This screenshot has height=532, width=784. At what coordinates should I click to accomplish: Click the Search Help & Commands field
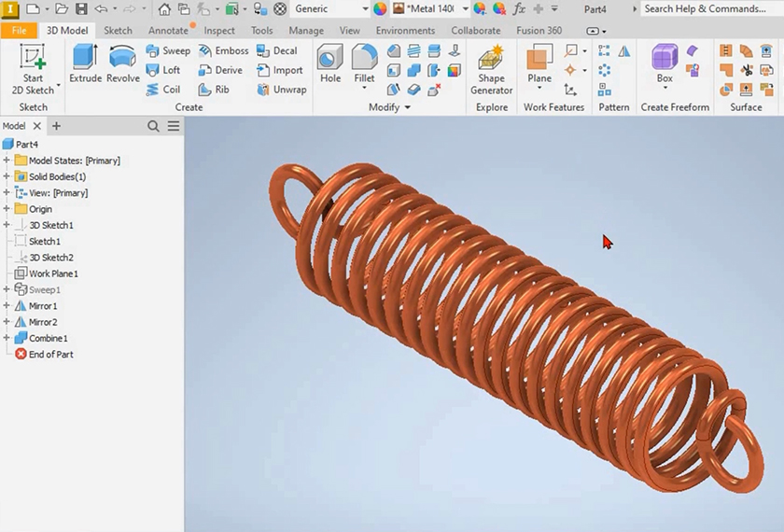pos(705,8)
